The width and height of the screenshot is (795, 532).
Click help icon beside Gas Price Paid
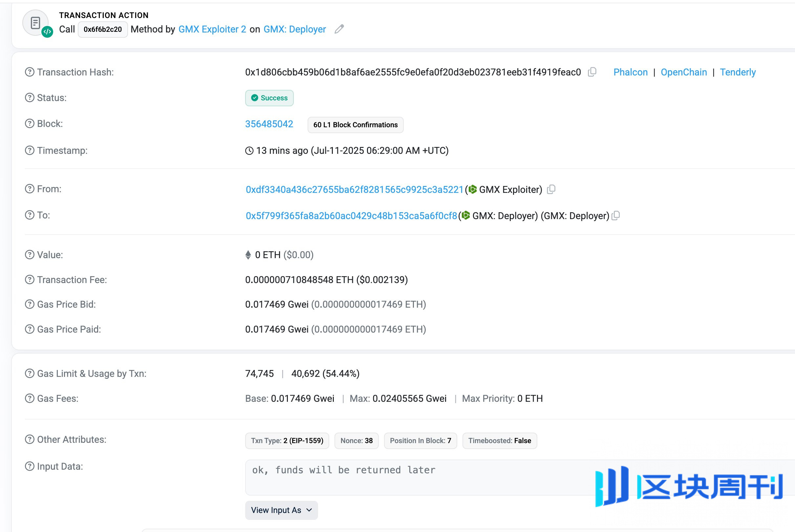tap(30, 329)
